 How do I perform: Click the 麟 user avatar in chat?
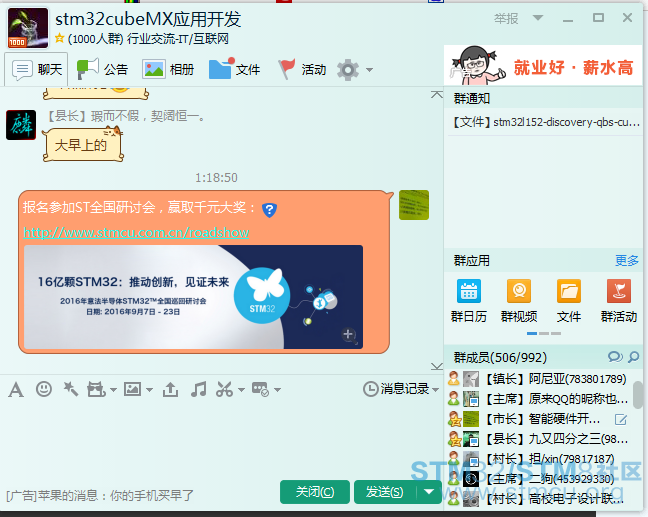point(21,125)
